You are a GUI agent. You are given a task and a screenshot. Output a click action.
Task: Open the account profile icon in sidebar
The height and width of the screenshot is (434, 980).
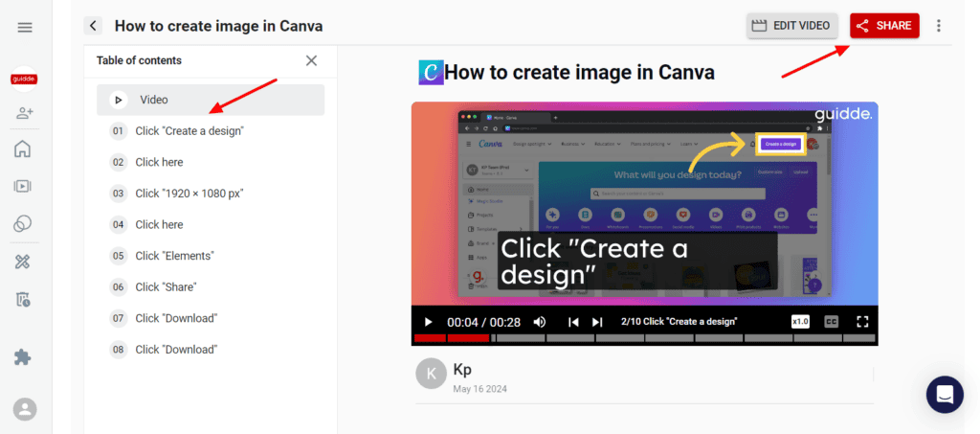pos(25,410)
